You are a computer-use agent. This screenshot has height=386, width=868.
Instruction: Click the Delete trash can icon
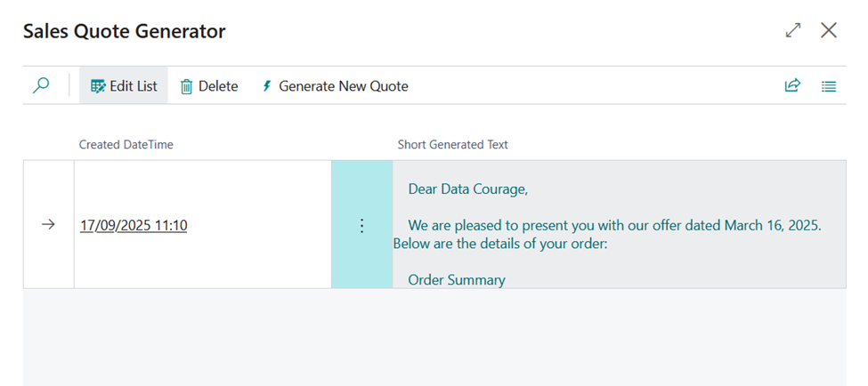[187, 86]
